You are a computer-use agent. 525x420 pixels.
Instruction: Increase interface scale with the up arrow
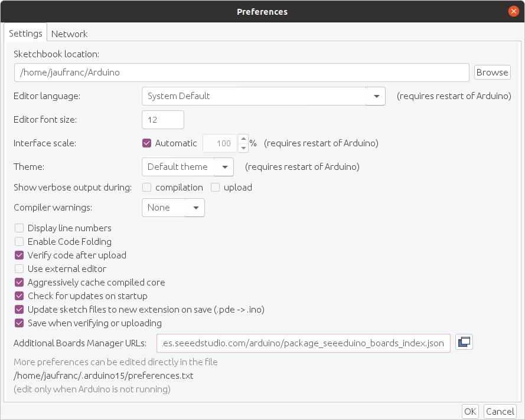(x=243, y=139)
